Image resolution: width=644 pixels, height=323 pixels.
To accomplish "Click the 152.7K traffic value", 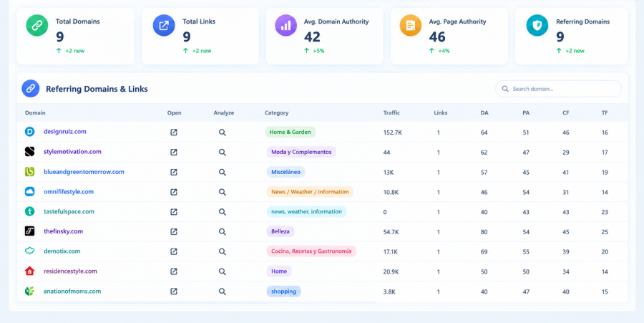I will [x=392, y=132].
